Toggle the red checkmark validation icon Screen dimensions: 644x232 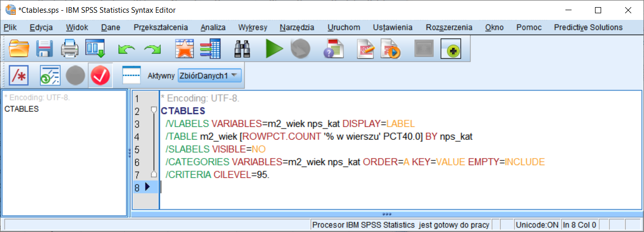pos(100,75)
